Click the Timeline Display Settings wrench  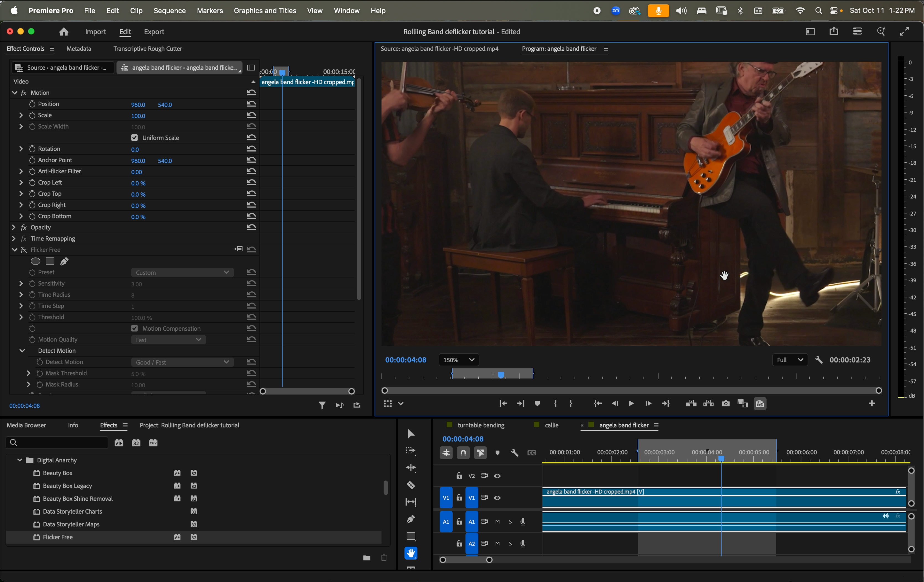click(515, 453)
